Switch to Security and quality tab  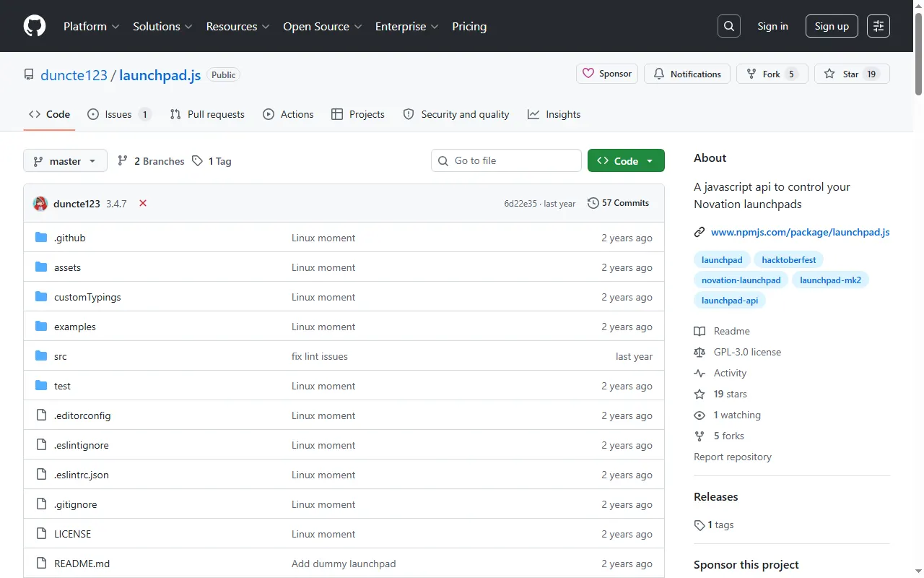coord(456,114)
